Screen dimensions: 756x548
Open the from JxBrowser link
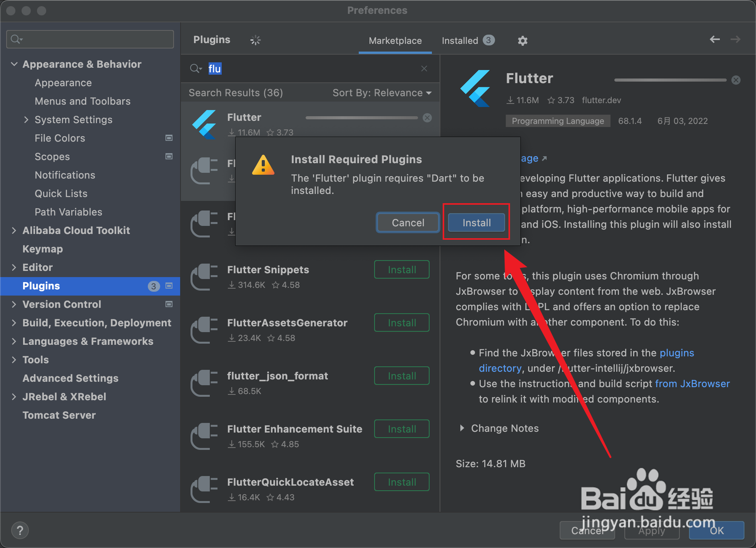tap(692, 383)
